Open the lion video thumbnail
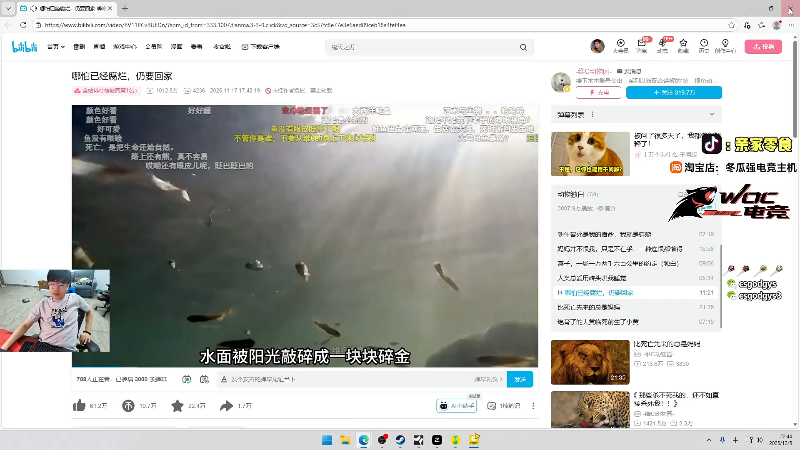The image size is (800, 450). [x=590, y=362]
